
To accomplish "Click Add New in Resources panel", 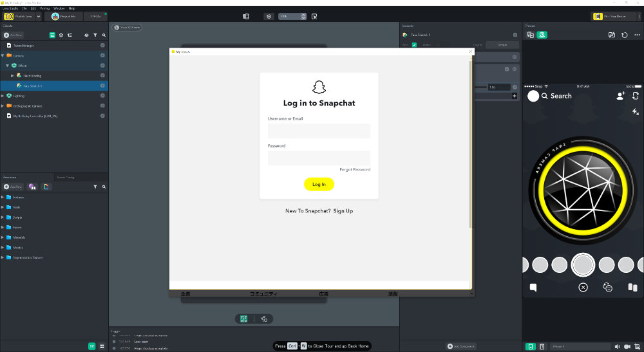I will pyautogui.click(x=13, y=187).
